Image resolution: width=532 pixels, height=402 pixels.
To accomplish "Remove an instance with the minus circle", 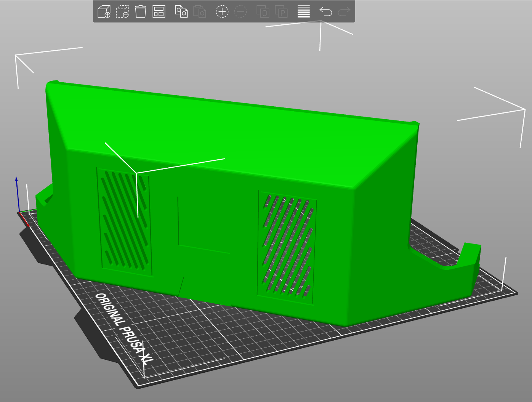I will [x=240, y=11].
